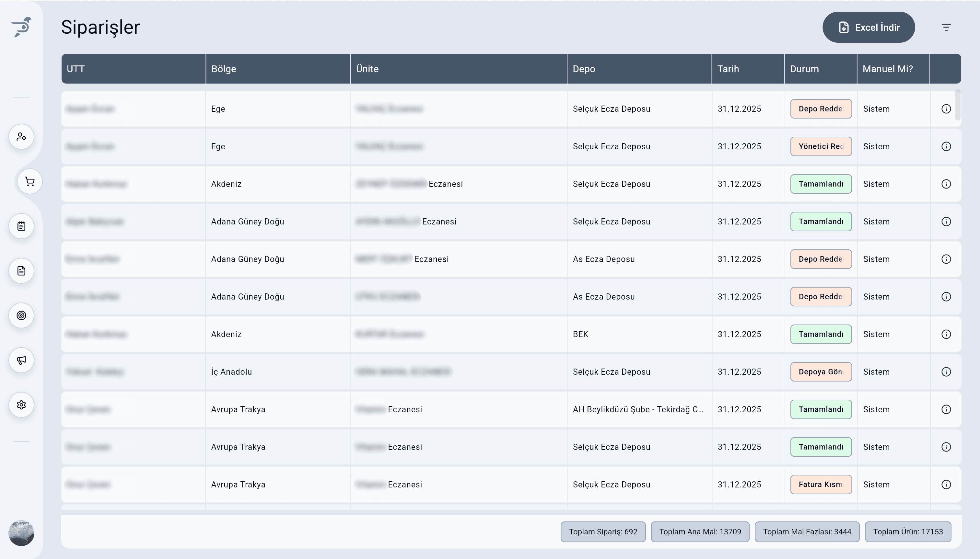The width and height of the screenshot is (980, 559).
Task: Open the megaphone announcements icon
Action: pos(21,360)
